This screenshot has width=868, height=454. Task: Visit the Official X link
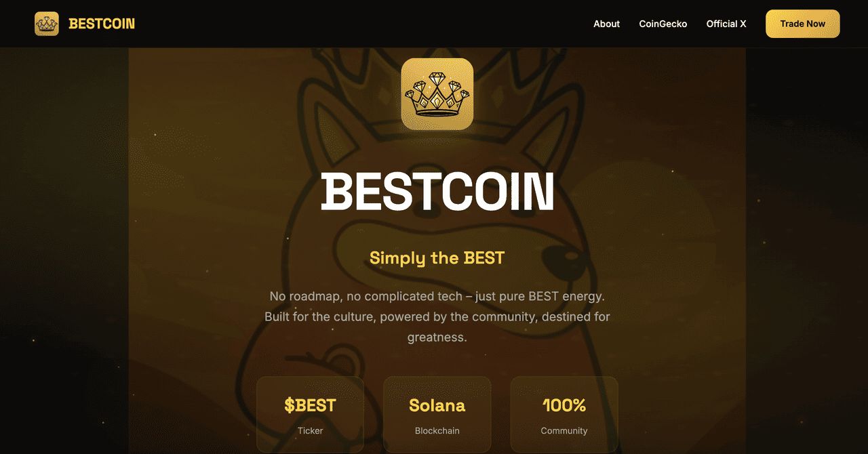click(726, 24)
